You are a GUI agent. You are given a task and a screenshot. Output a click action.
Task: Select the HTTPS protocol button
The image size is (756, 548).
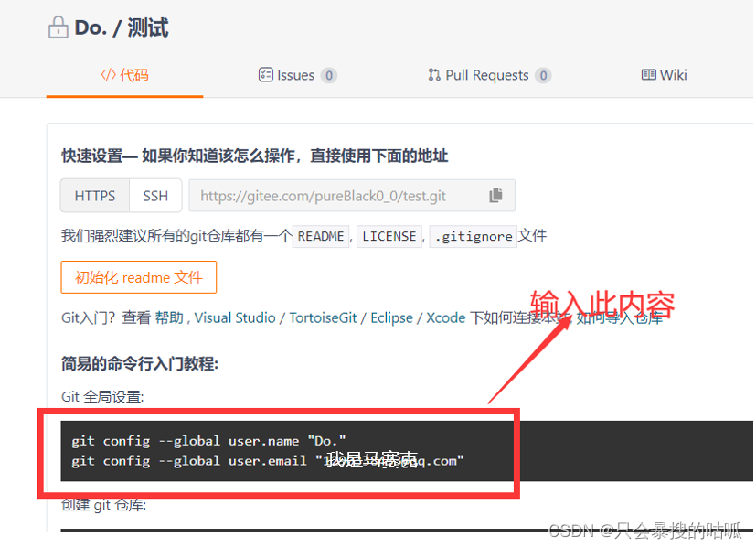click(x=95, y=196)
